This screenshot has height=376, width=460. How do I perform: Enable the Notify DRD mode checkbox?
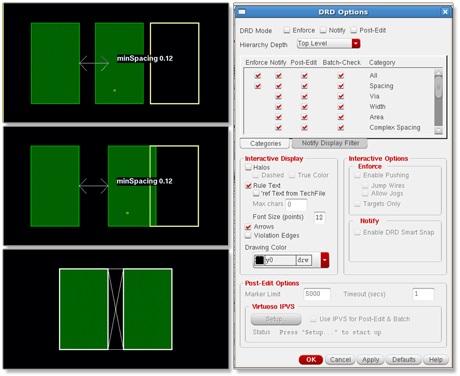pos(323,30)
